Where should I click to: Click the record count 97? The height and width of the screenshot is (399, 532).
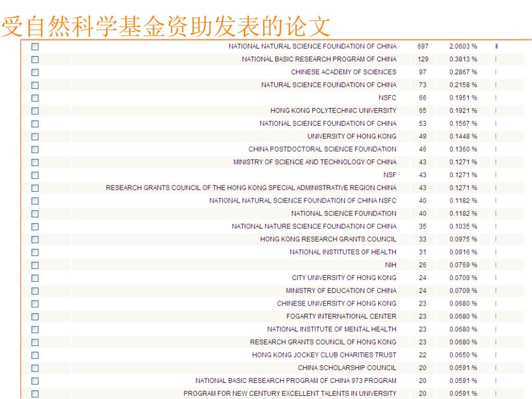(422, 72)
